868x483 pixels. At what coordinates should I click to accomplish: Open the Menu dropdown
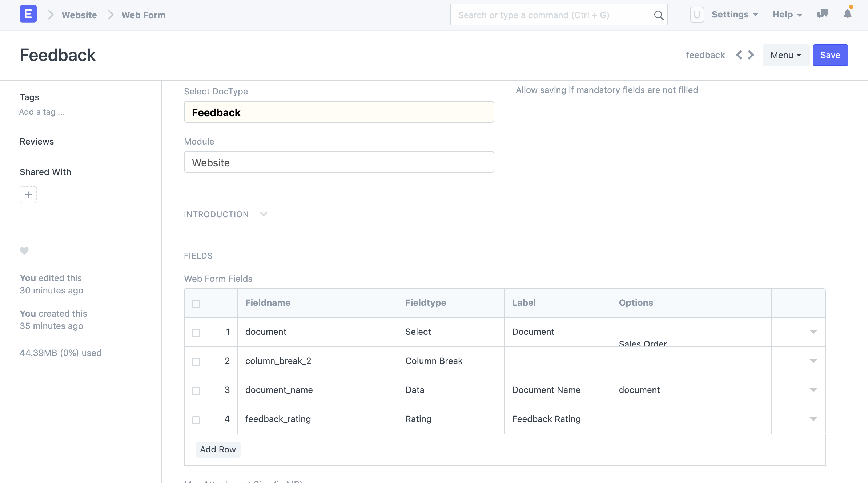pyautogui.click(x=785, y=55)
